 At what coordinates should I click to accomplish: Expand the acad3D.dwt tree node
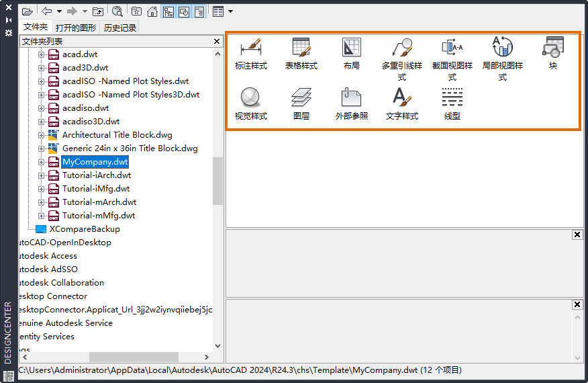click(x=41, y=69)
